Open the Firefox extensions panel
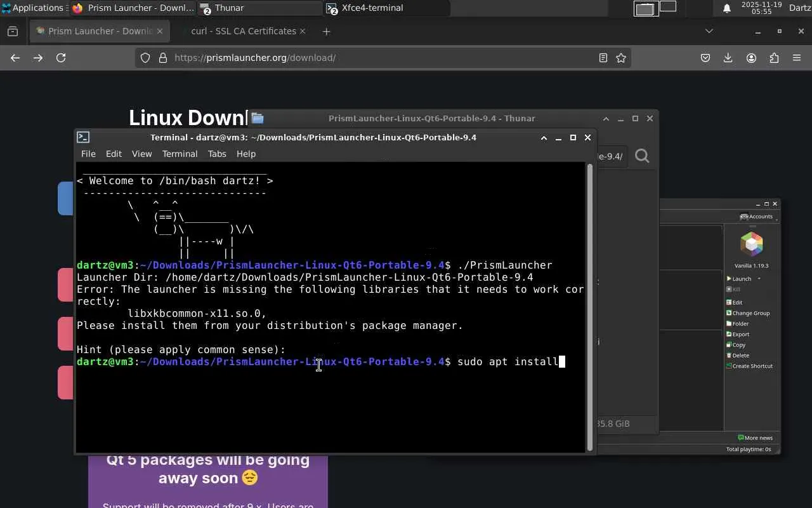The height and width of the screenshot is (508, 812). (774, 58)
